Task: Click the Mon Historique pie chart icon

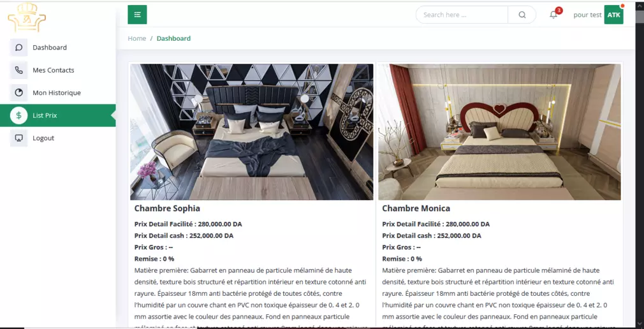Action: (19, 92)
